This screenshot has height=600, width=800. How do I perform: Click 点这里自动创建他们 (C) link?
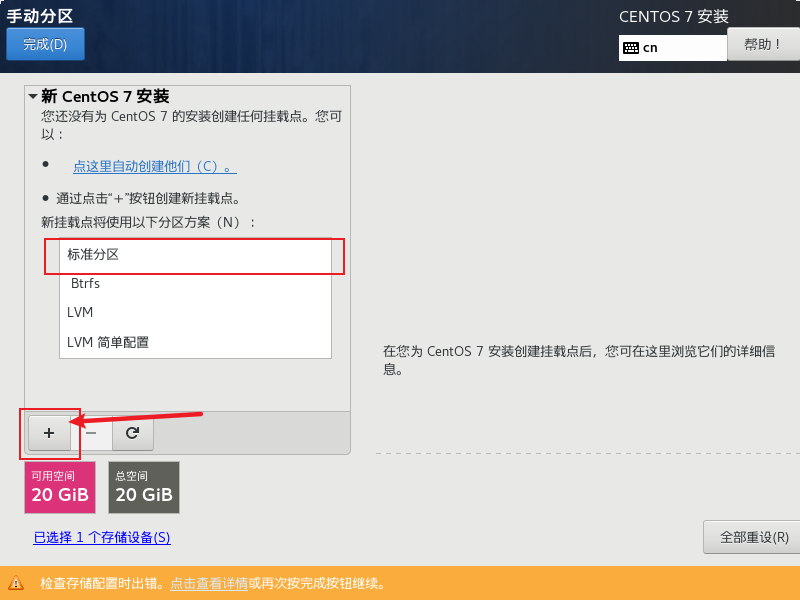pos(155,166)
